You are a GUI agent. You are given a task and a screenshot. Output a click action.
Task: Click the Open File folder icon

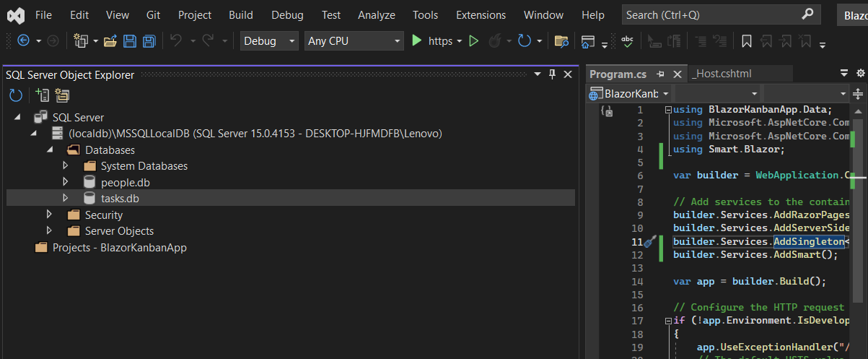[x=110, y=41]
